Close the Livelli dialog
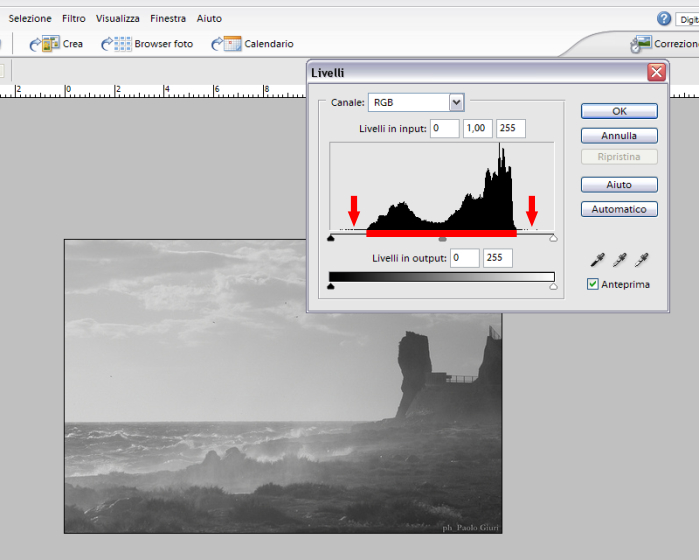699x560 pixels. coord(656,73)
